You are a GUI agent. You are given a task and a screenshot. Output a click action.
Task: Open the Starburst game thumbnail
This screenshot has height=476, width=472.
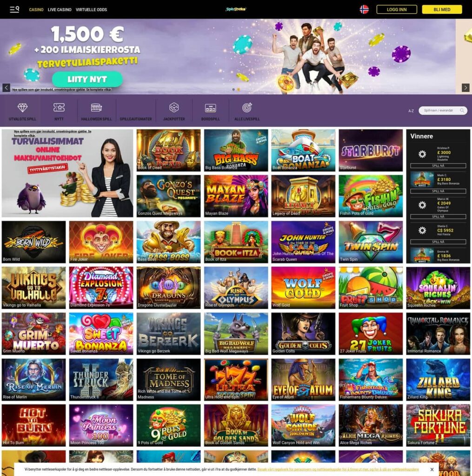pyautogui.click(x=371, y=150)
